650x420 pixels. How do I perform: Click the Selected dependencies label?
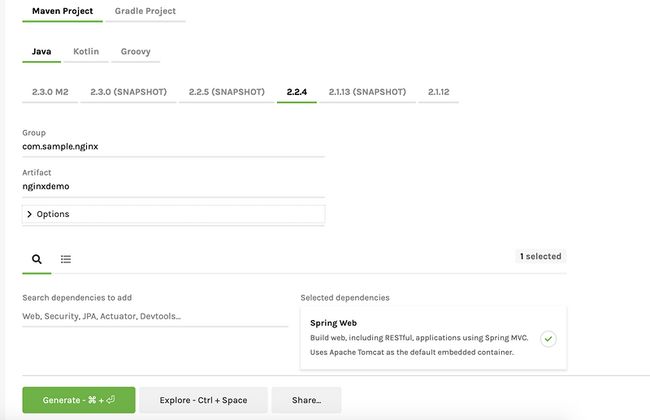point(345,298)
